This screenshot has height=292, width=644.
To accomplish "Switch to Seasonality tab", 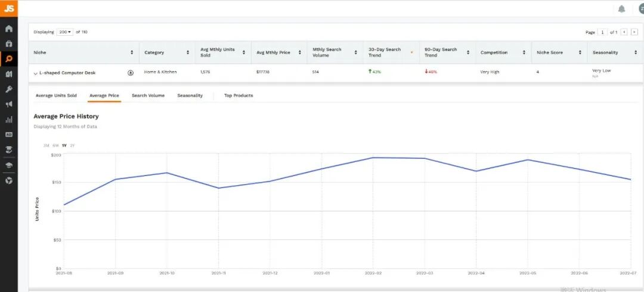I will coord(190,96).
